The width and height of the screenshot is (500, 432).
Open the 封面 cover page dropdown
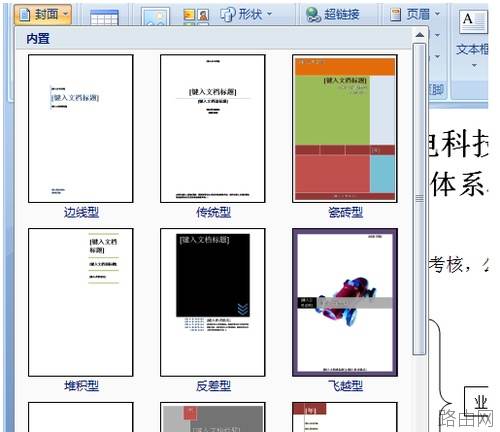[43, 14]
